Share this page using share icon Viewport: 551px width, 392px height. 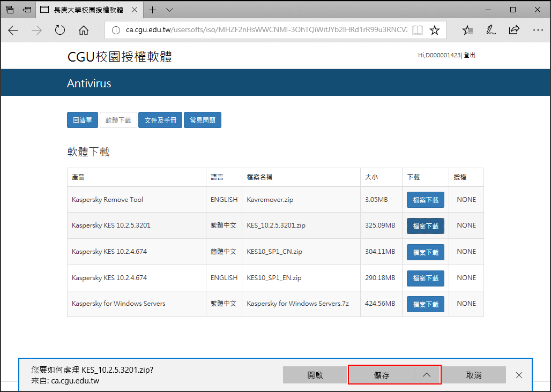point(513,31)
